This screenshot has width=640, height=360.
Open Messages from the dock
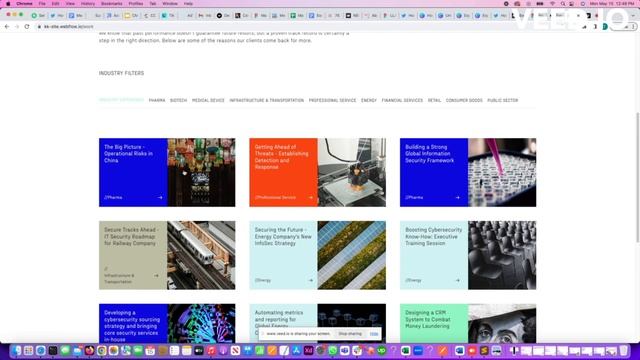click(x=65, y=351)
